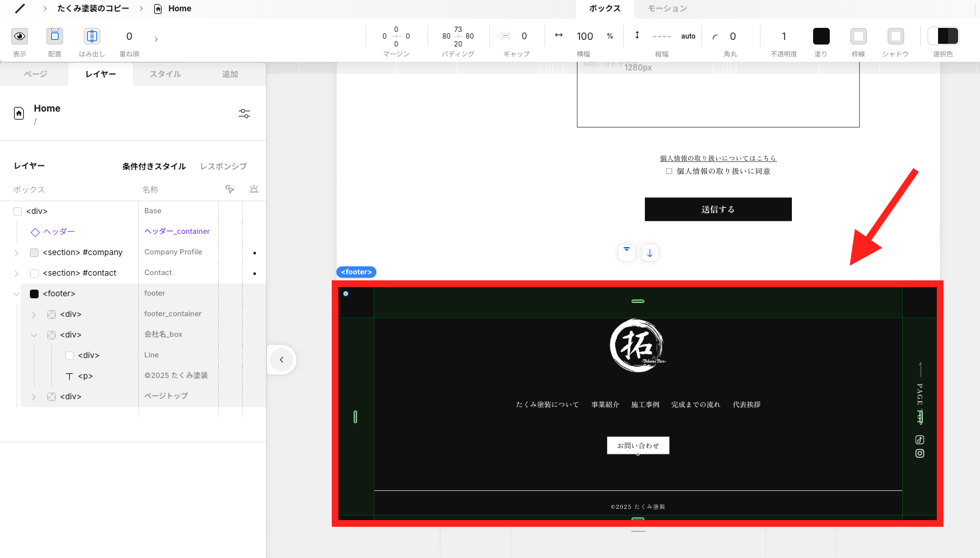Collapse the footer layer tree
Image resolution: width=980 pixels, height=558 pixels.
pos(17,294)
